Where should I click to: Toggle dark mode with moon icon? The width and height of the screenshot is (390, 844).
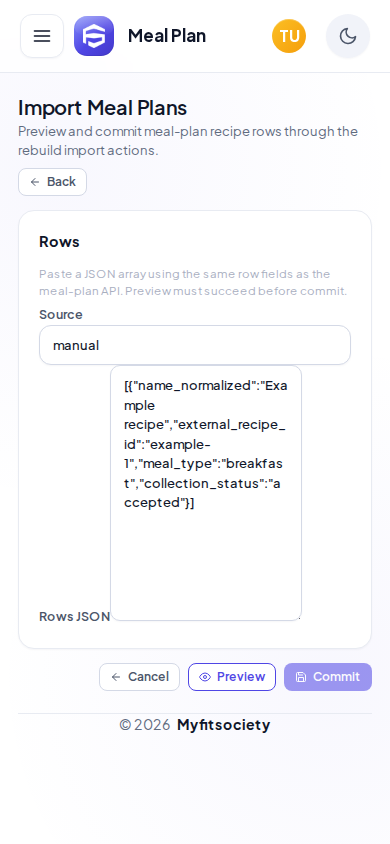click(x=348, y=36)
